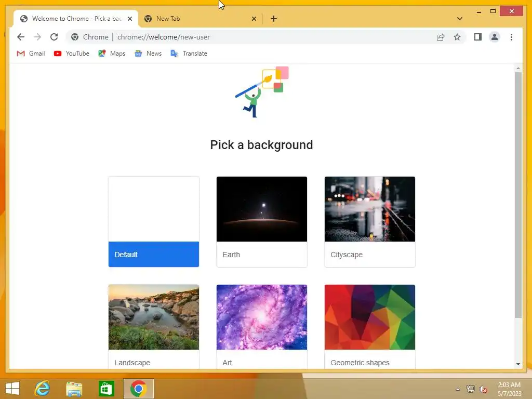The image size is (532, 399).
Task: Reload the current page
Action: (54, 37)
